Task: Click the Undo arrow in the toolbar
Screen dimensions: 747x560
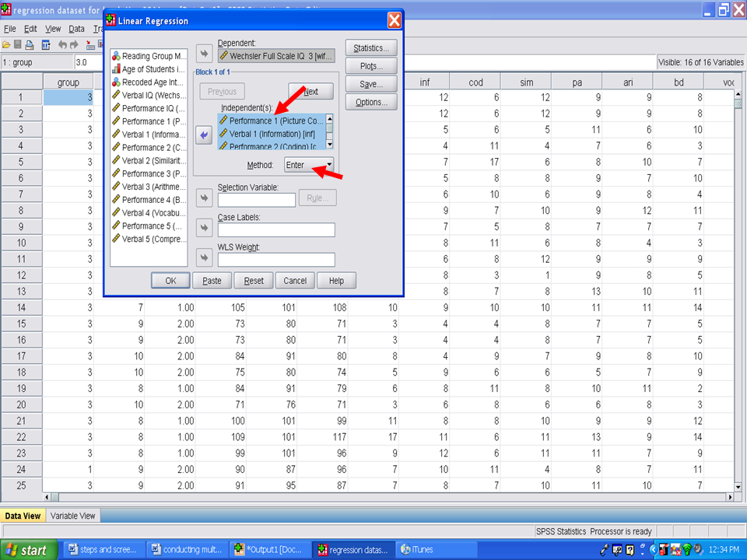Action: [63, 45]
